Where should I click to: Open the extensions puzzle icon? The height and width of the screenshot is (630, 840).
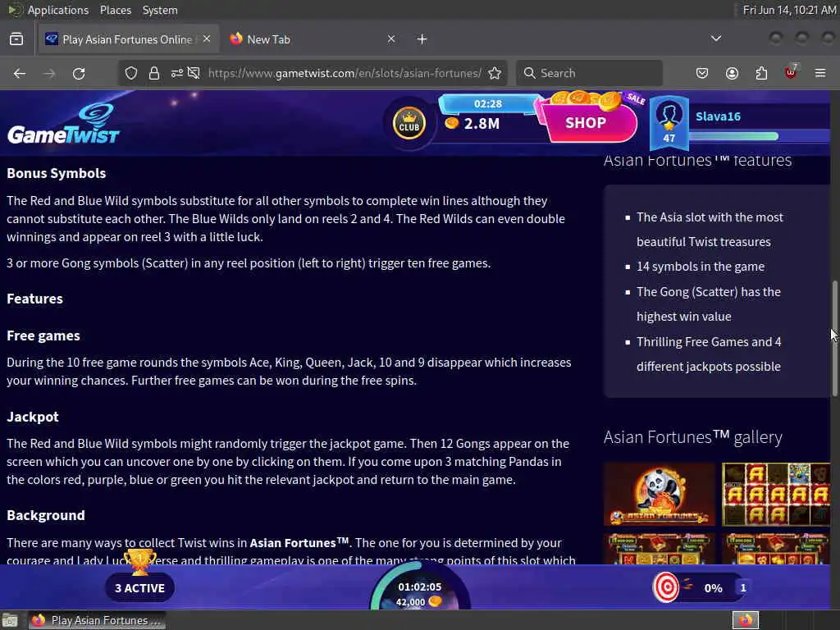click(761, 73)
